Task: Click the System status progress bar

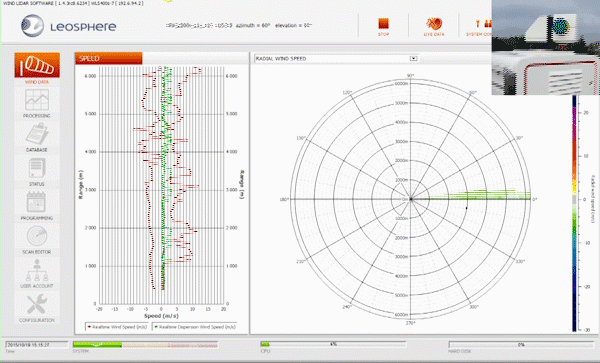Action: 145,345
